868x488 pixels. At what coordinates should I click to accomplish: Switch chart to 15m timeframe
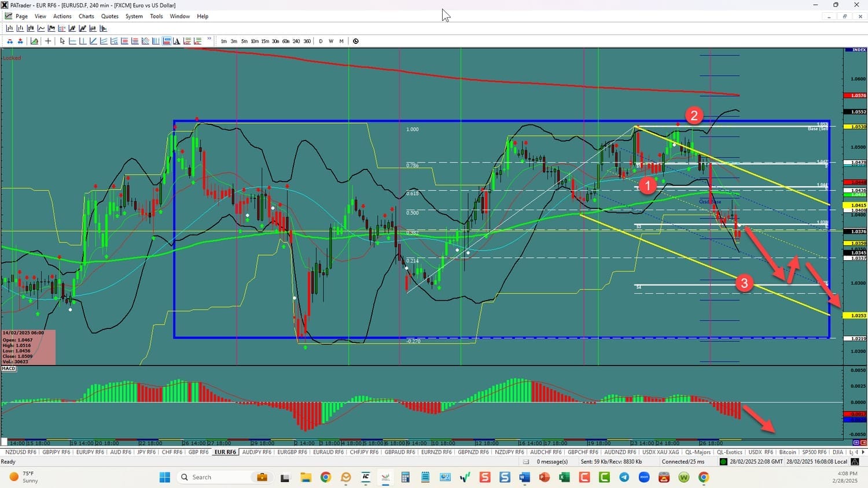click(265, 41)
